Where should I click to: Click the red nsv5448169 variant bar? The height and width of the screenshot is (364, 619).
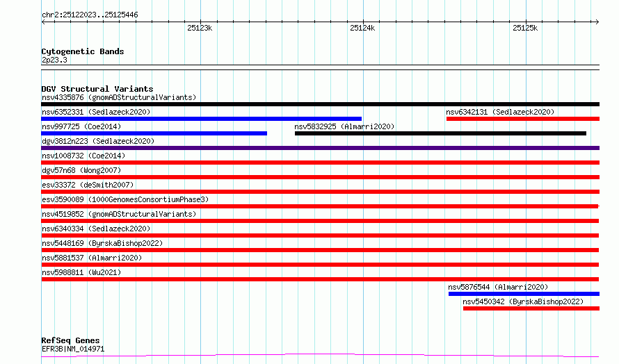coord(320,250)
